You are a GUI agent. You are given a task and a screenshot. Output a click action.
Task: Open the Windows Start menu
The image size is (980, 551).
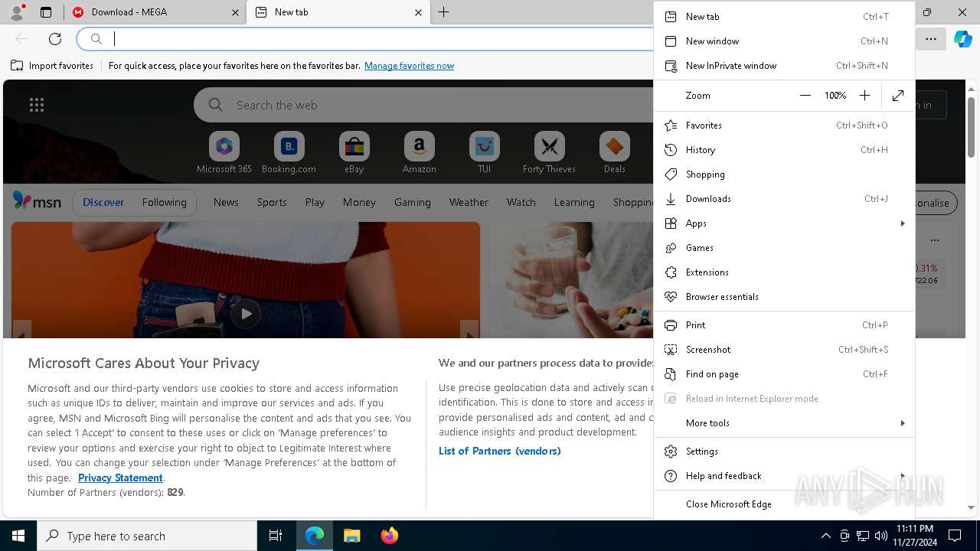coord(18,536)
